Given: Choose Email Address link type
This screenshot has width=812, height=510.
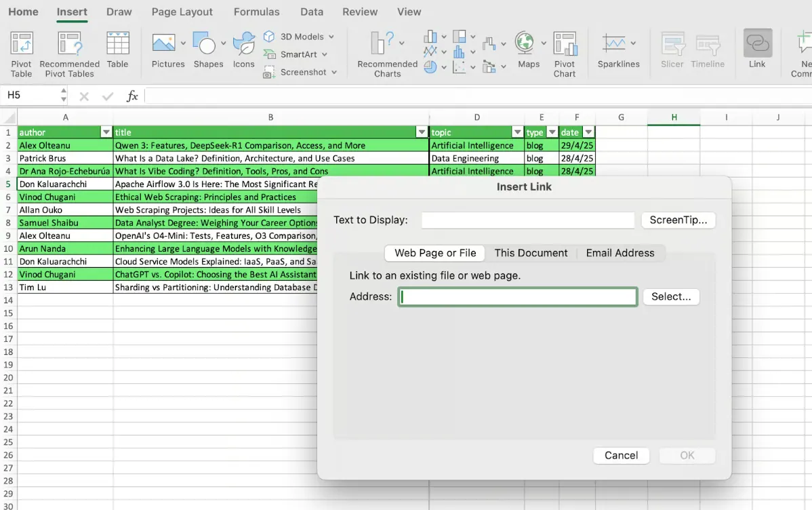Looking at the screenshot, I should point(620,253).
